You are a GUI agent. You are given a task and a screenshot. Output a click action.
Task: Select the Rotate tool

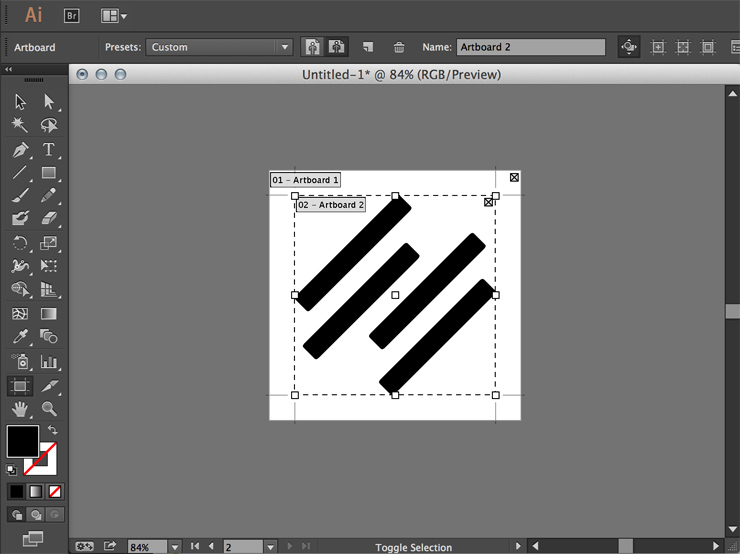coord(20,243)
